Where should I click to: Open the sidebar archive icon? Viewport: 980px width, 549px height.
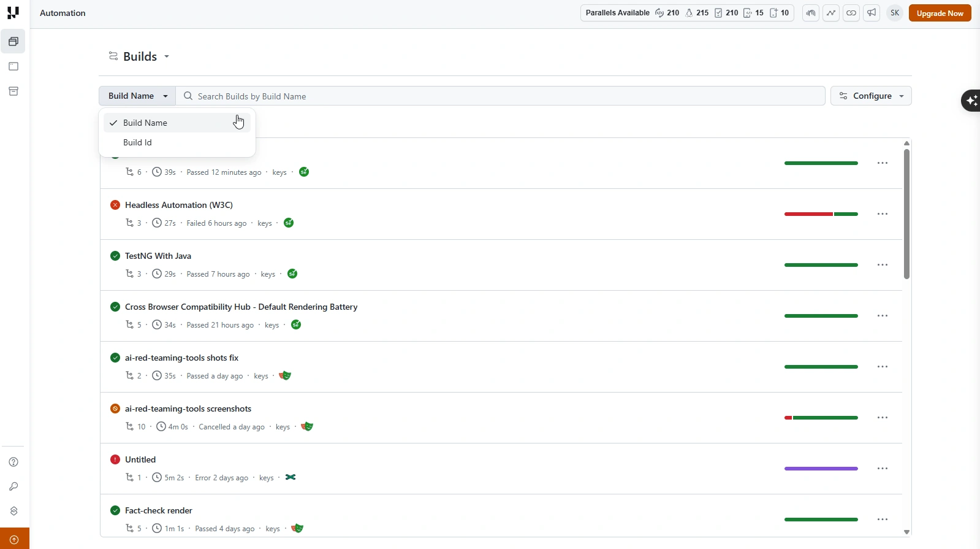click(x=13, y=91)
